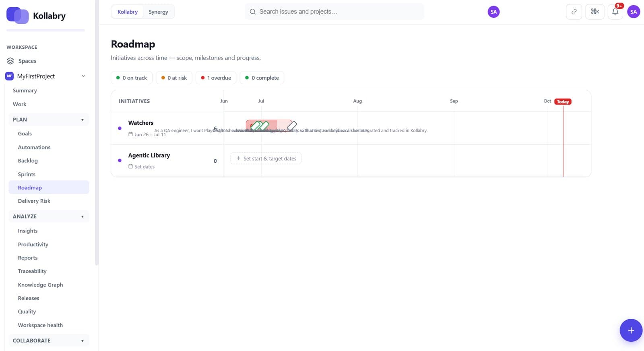This screenshot has width=644, height=351.
Task: Focus the Search issues and projects field
Action: coord(334,12)
